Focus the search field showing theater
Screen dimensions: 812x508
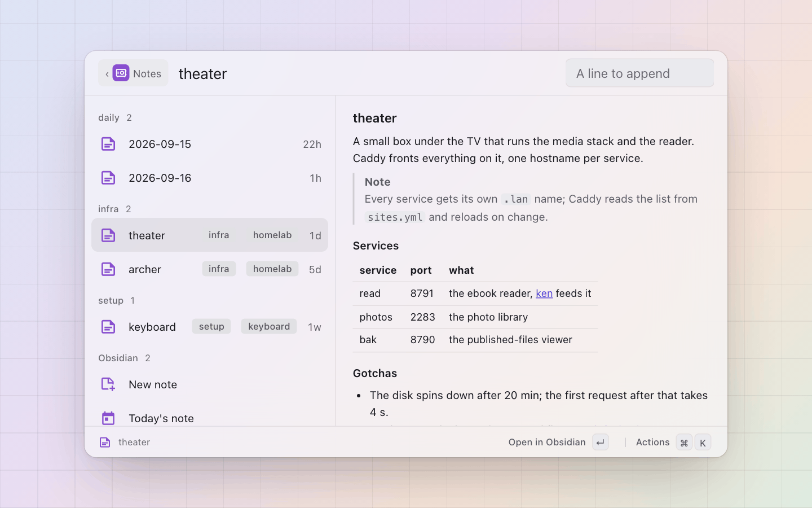367,74
